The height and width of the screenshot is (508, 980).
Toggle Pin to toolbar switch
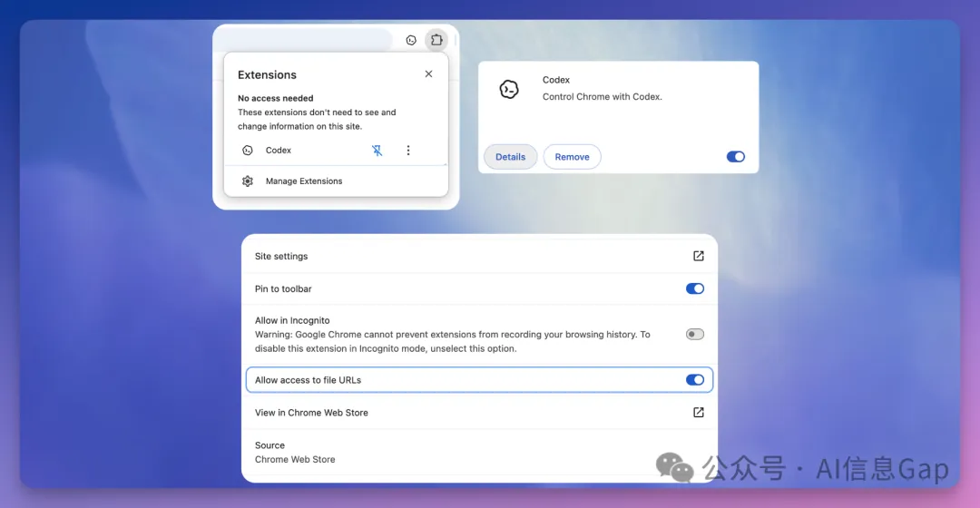(695, 288)
